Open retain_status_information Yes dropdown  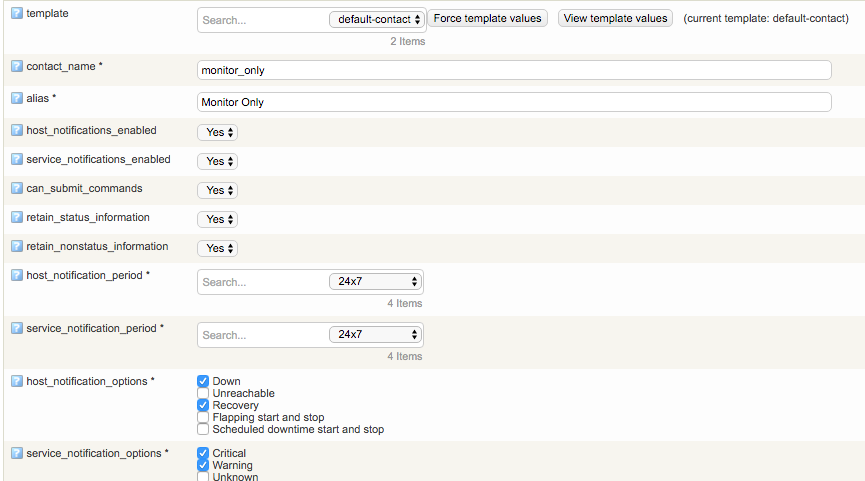point(218,220)
